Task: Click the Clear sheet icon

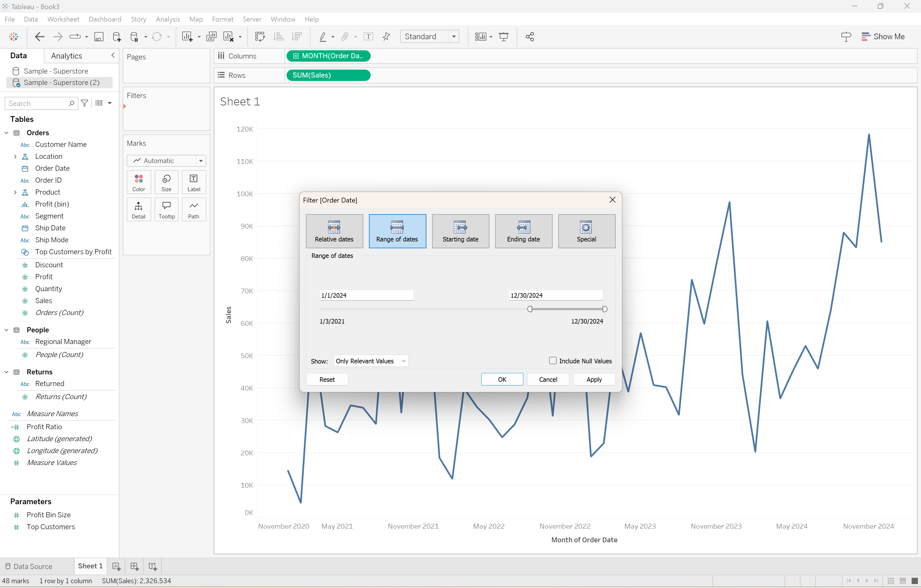Action: (229, 37)
